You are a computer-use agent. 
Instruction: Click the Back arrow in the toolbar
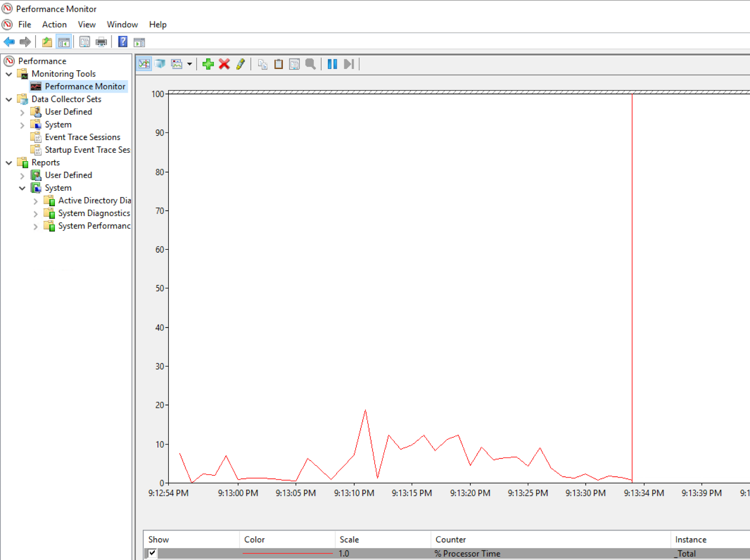click(x=9, y=42)
